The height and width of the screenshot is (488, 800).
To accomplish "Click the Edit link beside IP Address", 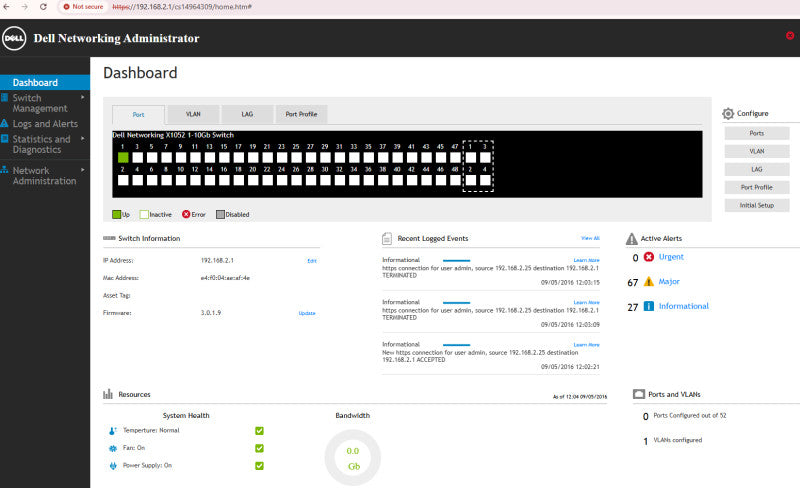I will click(x=312, y=261).
